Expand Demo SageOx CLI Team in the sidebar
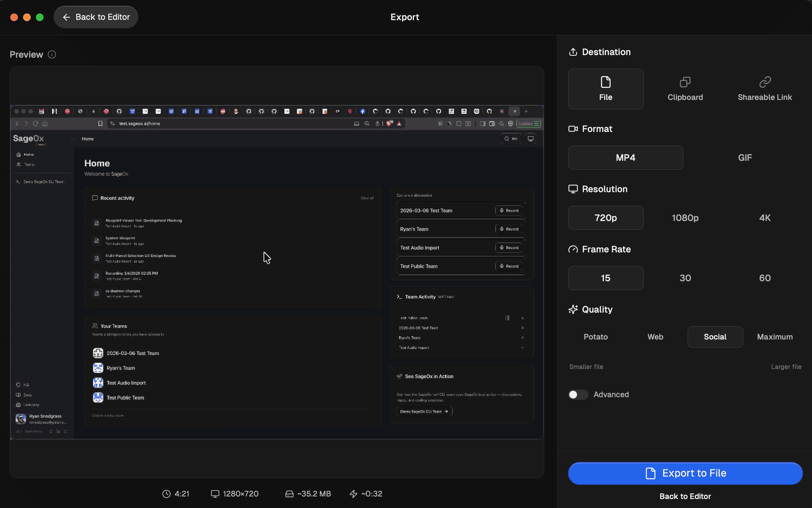The image size is (812, 508). click(x=42, y=181)
